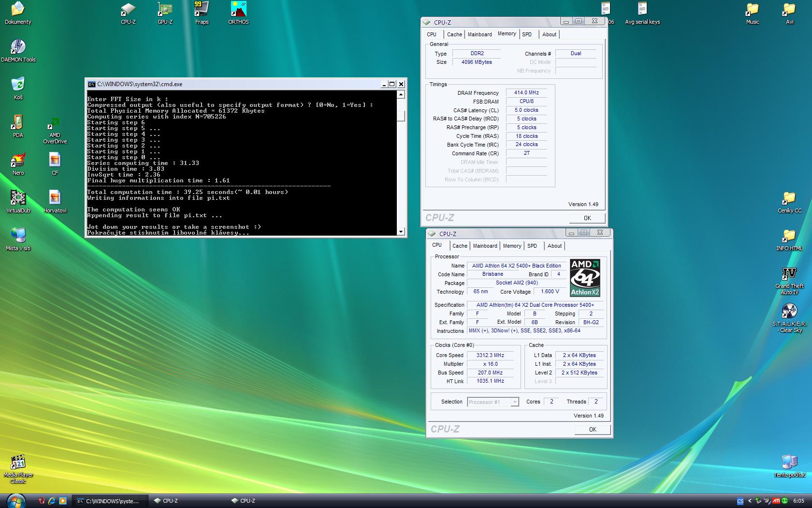
Task: Open the cmd.exe title bar system menu icon
Action: [x=91, y=84]
